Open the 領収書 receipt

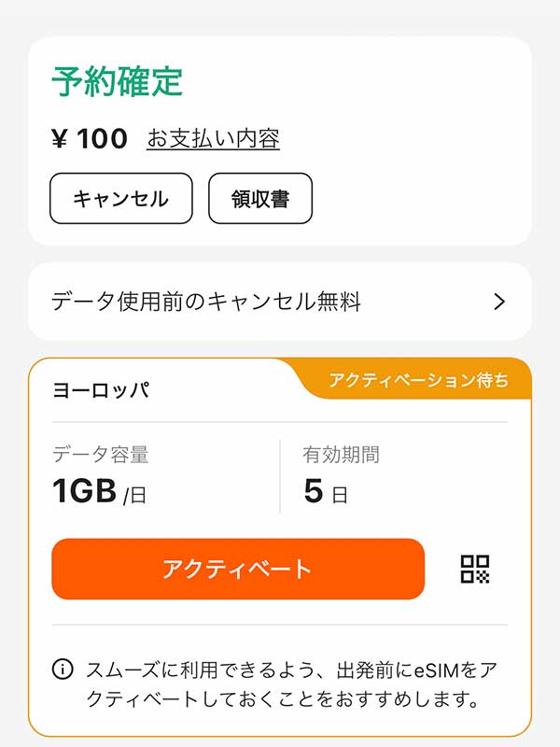[x=259, y=198]
